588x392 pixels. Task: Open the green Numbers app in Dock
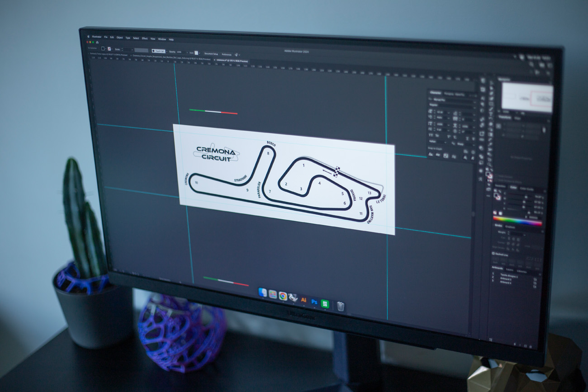coord(325,303)
